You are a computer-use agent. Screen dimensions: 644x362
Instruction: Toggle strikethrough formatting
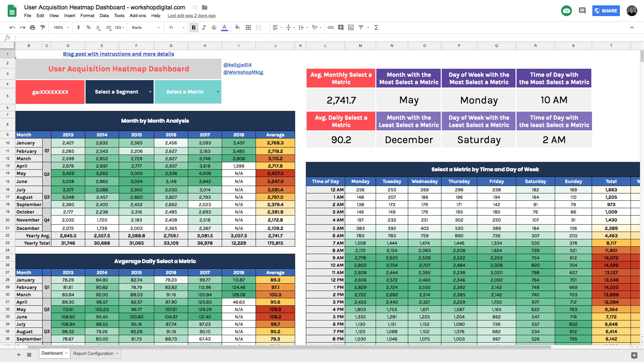[x=214, y=27]
